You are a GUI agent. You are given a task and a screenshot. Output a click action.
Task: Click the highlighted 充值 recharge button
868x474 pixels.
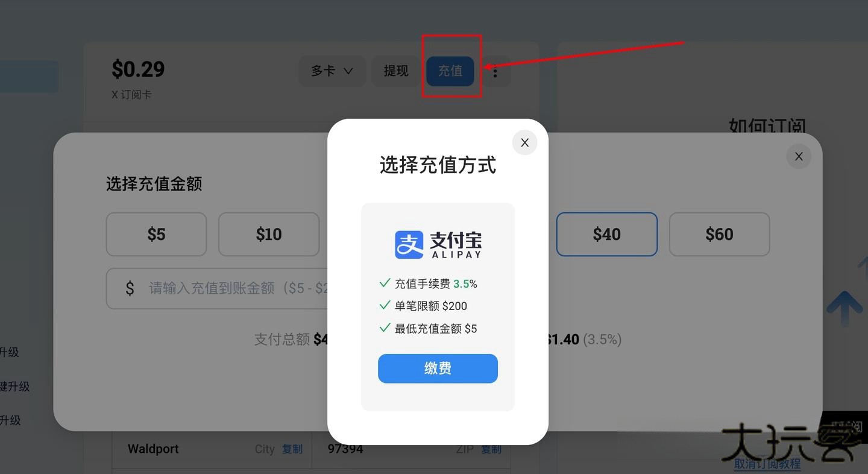450,71
